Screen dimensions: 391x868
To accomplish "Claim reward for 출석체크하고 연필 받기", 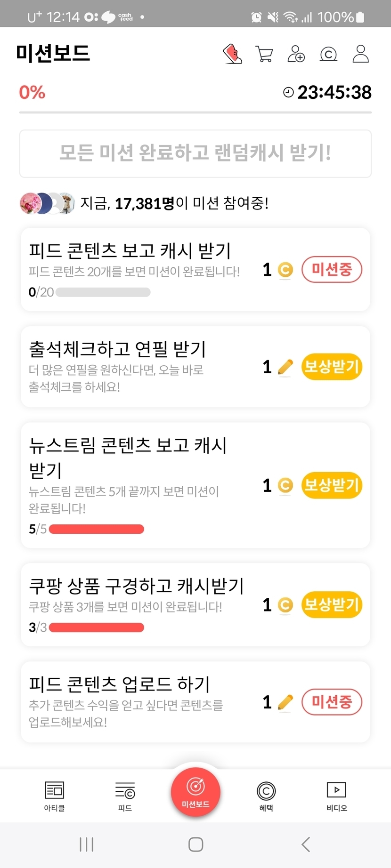I will (x=332, y=367).
